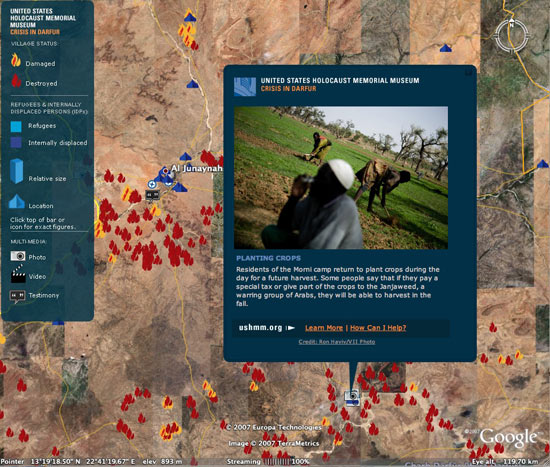Click the Destroyed red flame legend icon
The width and height of the screenshot is (550, 467).
pyautogui.click(x=16, y=80)
